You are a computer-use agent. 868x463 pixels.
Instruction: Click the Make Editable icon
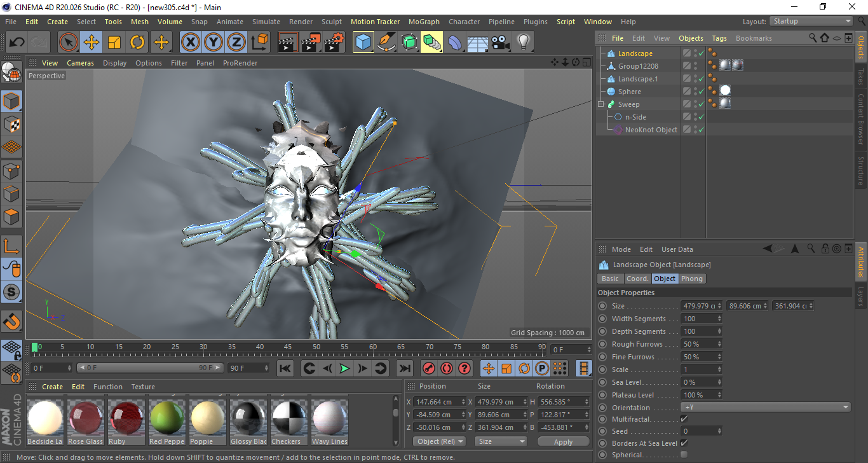coord(11,73)
